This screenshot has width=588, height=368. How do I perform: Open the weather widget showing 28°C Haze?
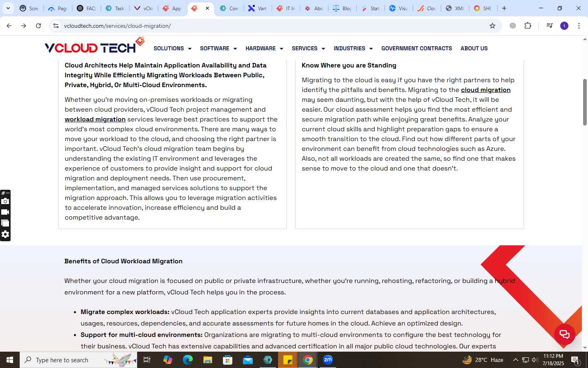(483, 360)
